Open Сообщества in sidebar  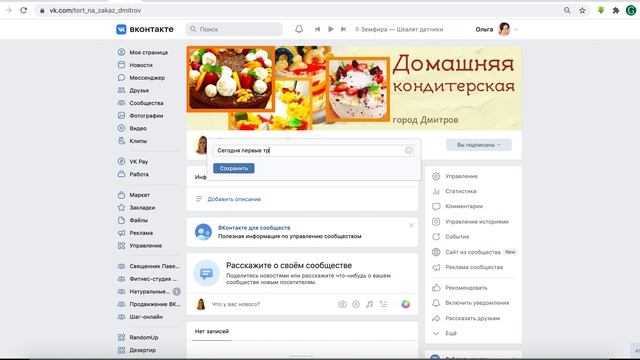click(146, 103)
